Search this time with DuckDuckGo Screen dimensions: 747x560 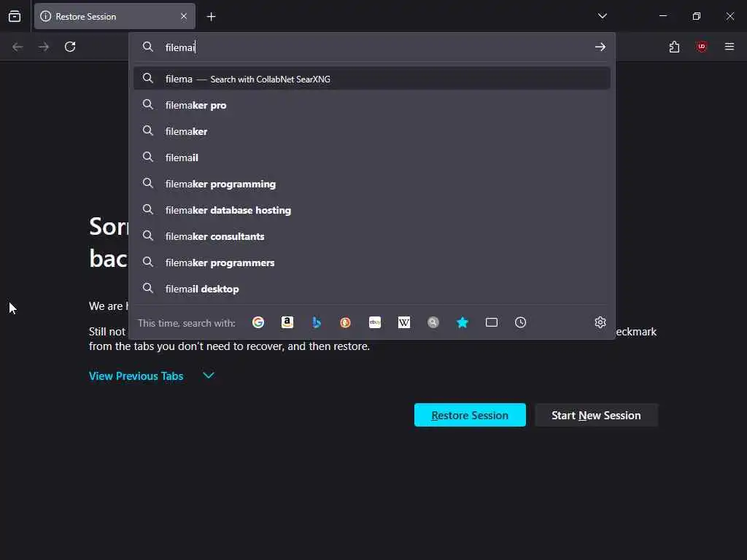click(345, 322)
